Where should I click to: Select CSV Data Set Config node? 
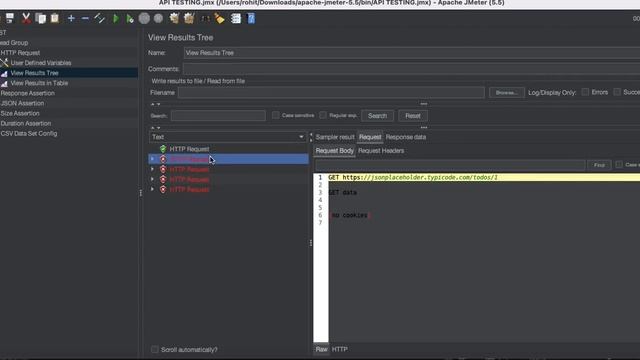pyautogui.click(x=29, y=133)
